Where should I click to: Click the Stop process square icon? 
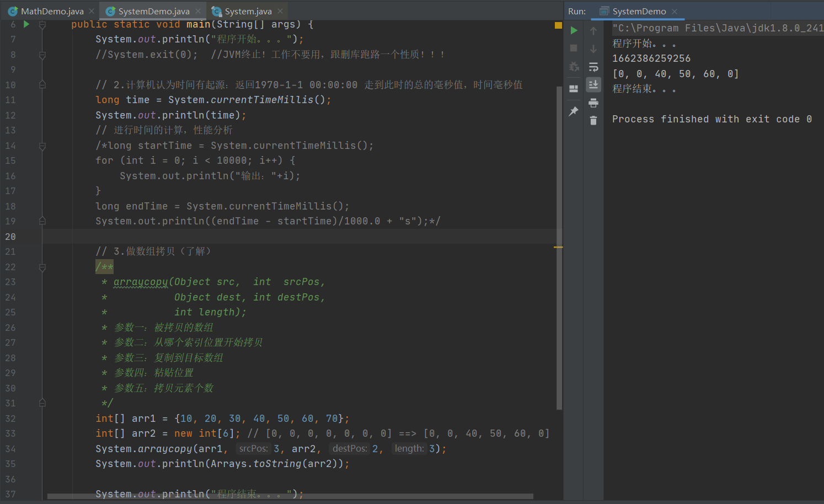574,49
